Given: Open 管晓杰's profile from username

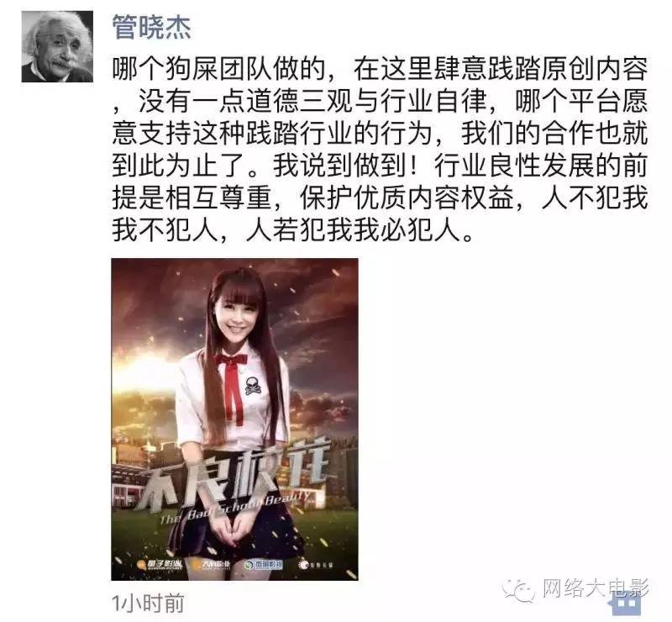Looking at the screenshot, I should coord(151,27).
